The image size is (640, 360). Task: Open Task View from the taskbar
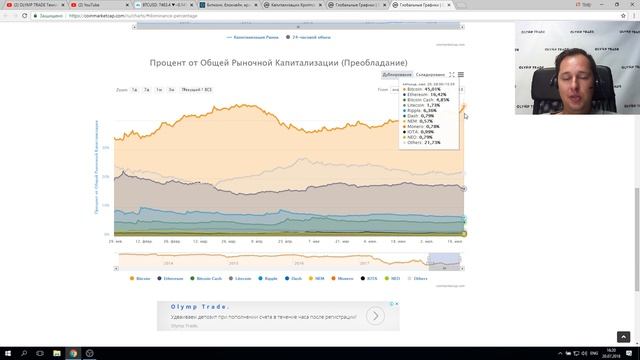coord(40,353)
